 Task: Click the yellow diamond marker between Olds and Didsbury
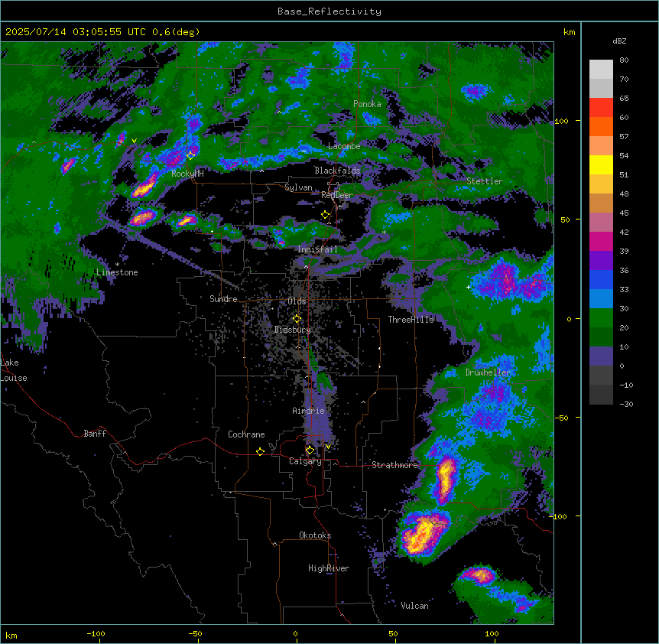(297, 319)
